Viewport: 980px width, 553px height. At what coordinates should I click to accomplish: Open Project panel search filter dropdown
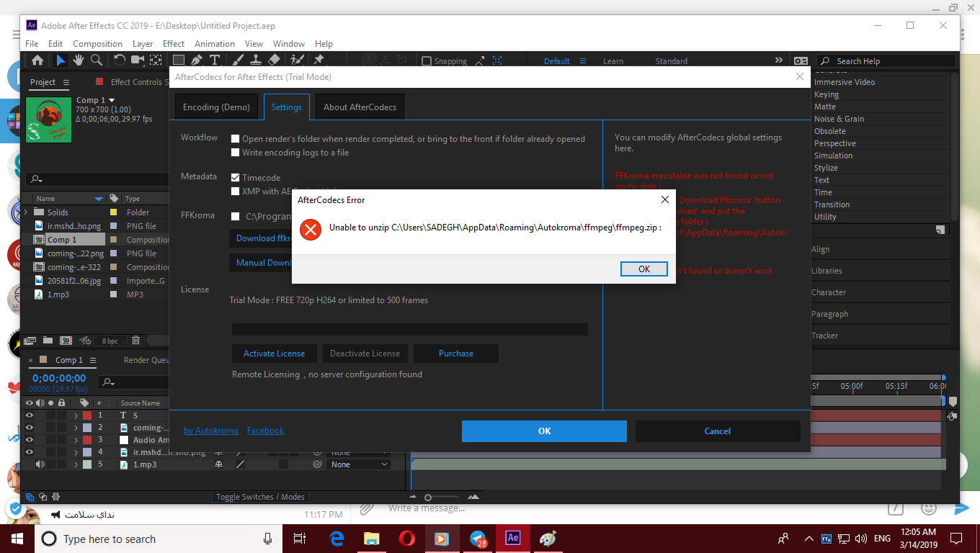click(36, 179)
